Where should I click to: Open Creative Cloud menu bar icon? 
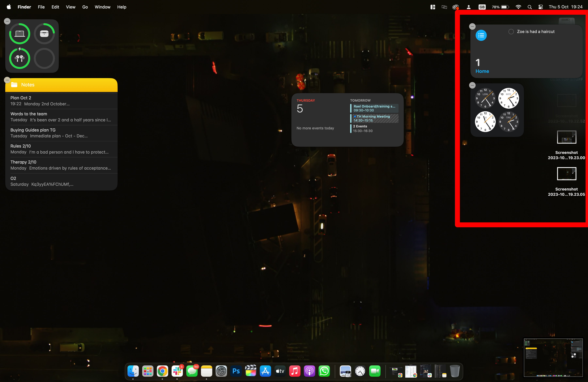455,7
